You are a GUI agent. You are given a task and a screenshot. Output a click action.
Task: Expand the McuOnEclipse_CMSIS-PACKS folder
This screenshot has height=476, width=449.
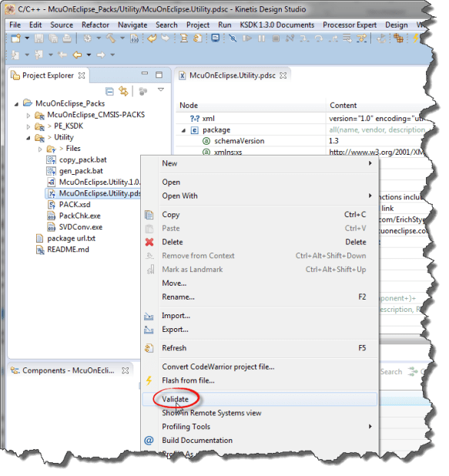(x=28, y=116)
